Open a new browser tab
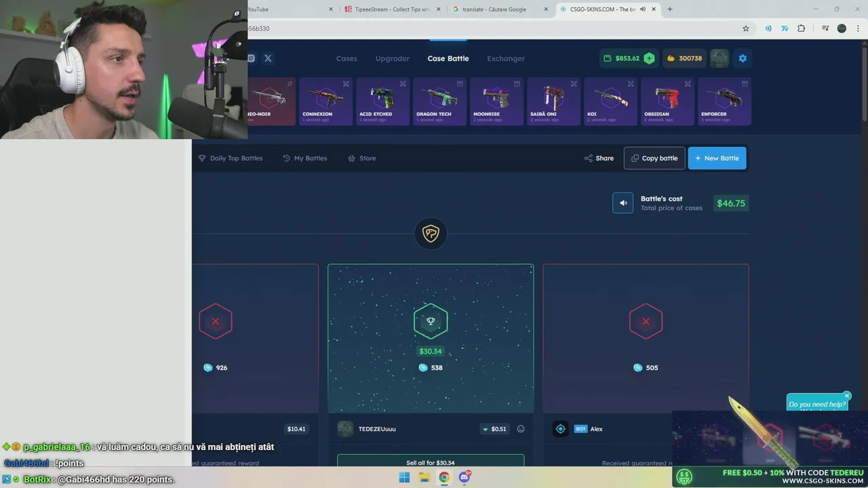The width and height of the screenshot is (868, 488). coord(670,9)
